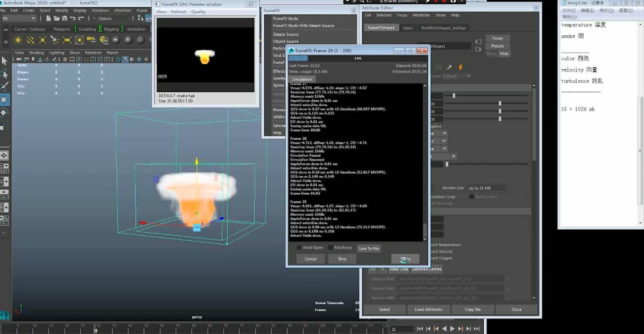Switch to the Sculpting shelf tab
The width and height of the screenshot is (644, 334).
tap(87, 29)
